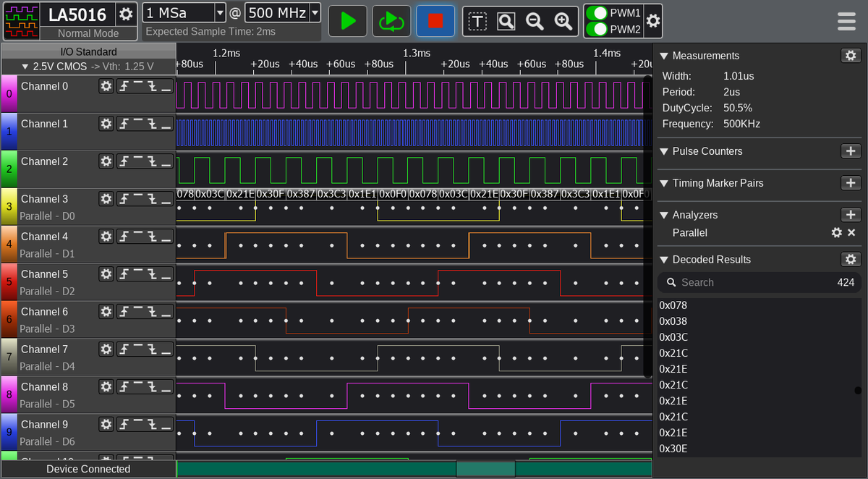Toggle PWM1 output switch
This screenshot has width=868, height=479.
coord(597,13)
